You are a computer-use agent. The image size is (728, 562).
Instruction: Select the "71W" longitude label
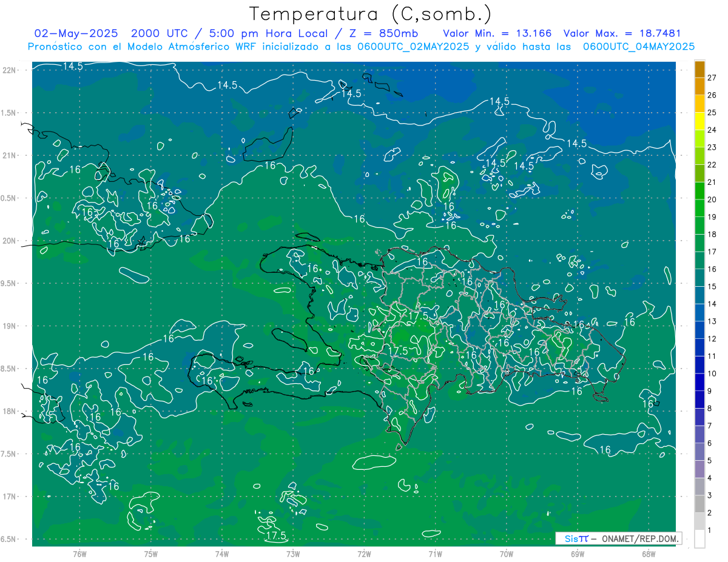point(435,554)
